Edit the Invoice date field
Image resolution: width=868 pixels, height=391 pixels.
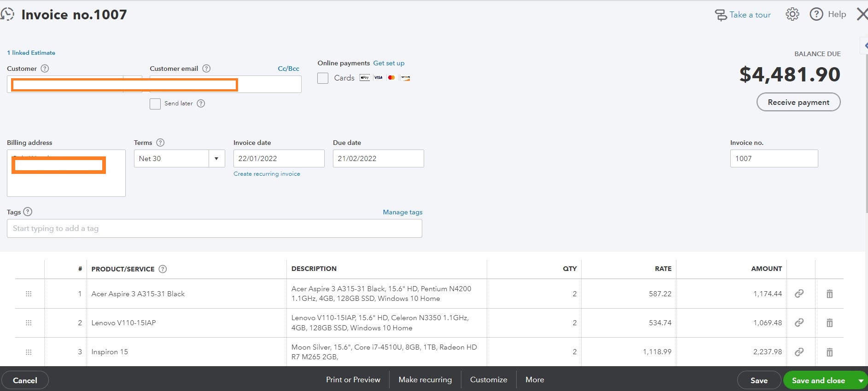279,158
